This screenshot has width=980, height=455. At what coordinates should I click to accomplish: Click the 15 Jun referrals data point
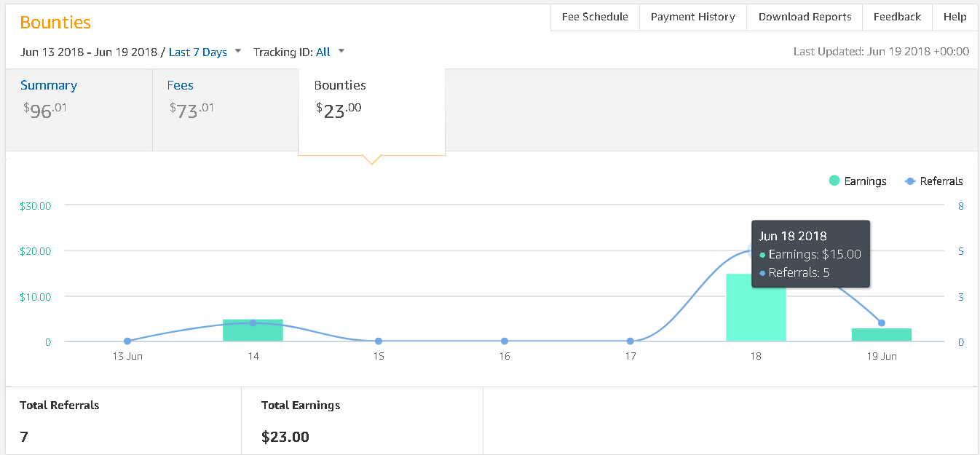coord(379,341)
